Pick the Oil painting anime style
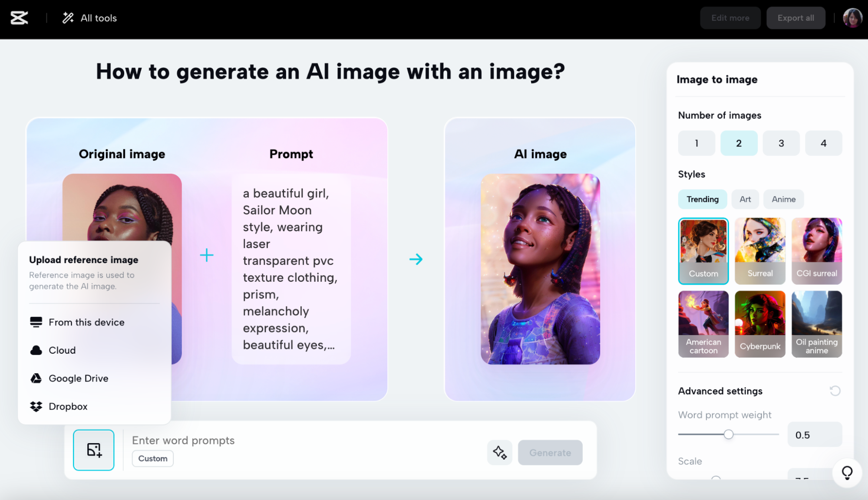This screenshot has height=500, width=868. pos(816,324)
